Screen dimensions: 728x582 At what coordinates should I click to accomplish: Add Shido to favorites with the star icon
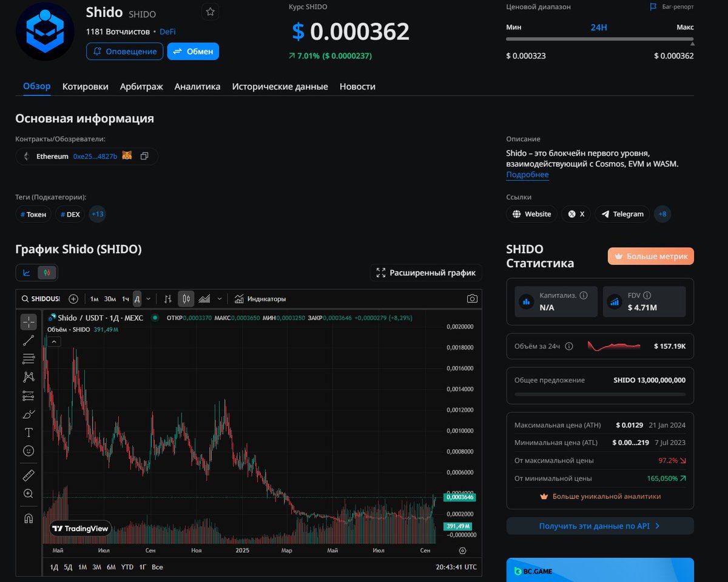(x=210, y=12)
